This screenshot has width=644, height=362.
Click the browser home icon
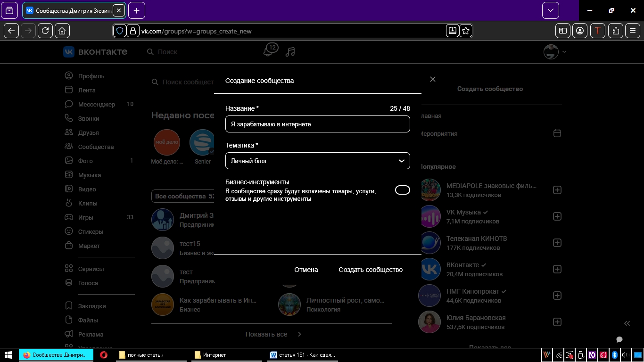[x=62, y=31]
